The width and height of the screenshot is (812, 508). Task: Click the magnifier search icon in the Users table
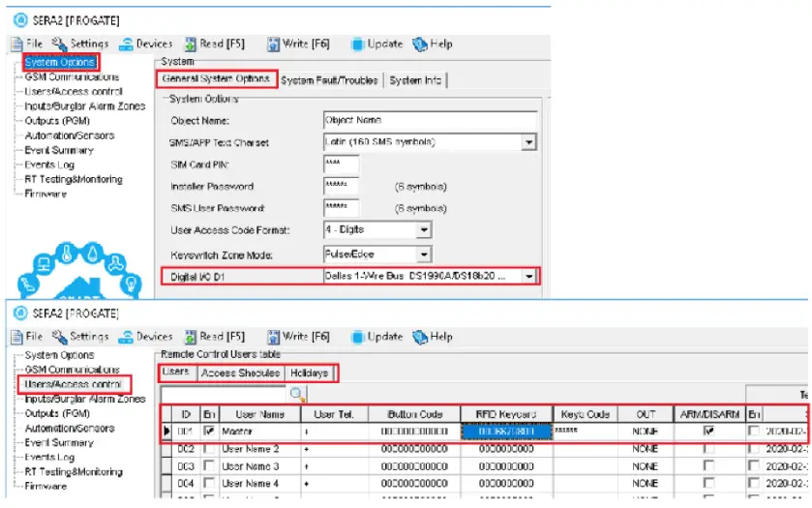[x=298, y=395]
